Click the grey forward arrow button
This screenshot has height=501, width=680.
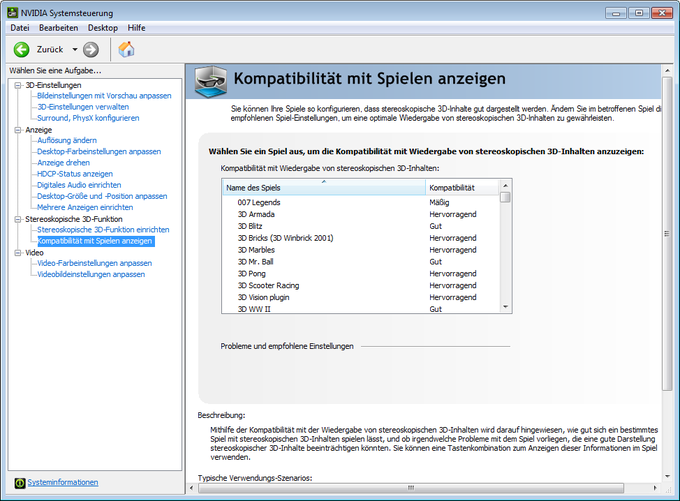tap(91, 49)
